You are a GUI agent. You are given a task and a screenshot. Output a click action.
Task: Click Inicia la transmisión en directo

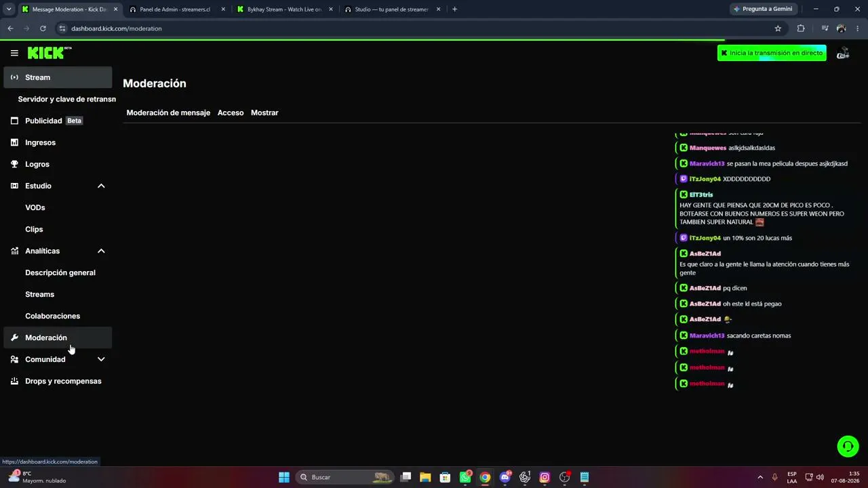tap(772, 53)
